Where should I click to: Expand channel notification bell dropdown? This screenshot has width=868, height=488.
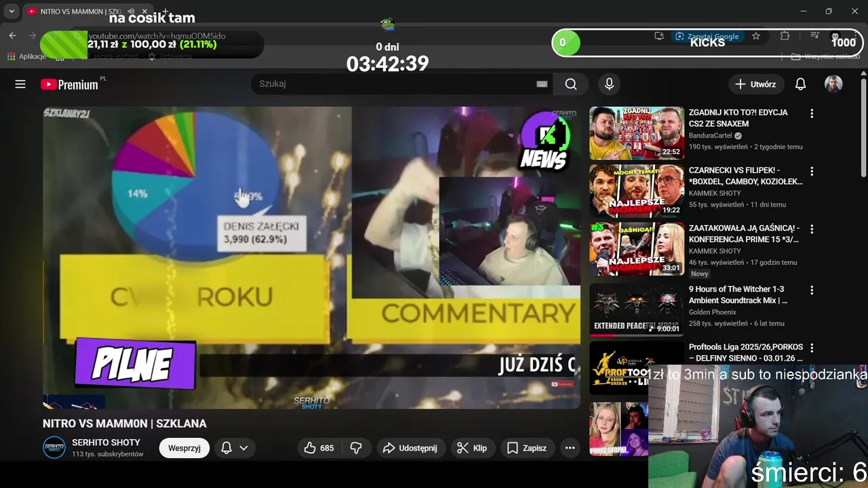(234, 448)
